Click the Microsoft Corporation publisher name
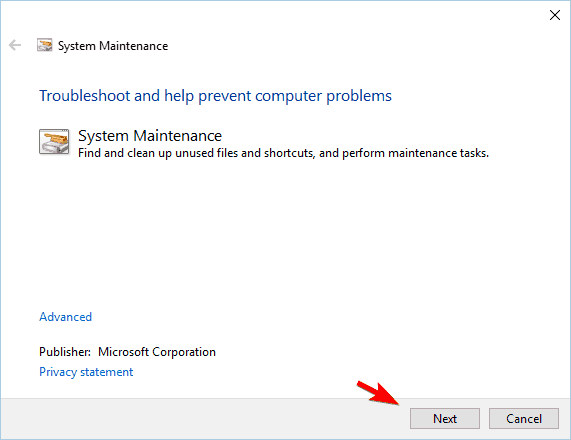 157,352
